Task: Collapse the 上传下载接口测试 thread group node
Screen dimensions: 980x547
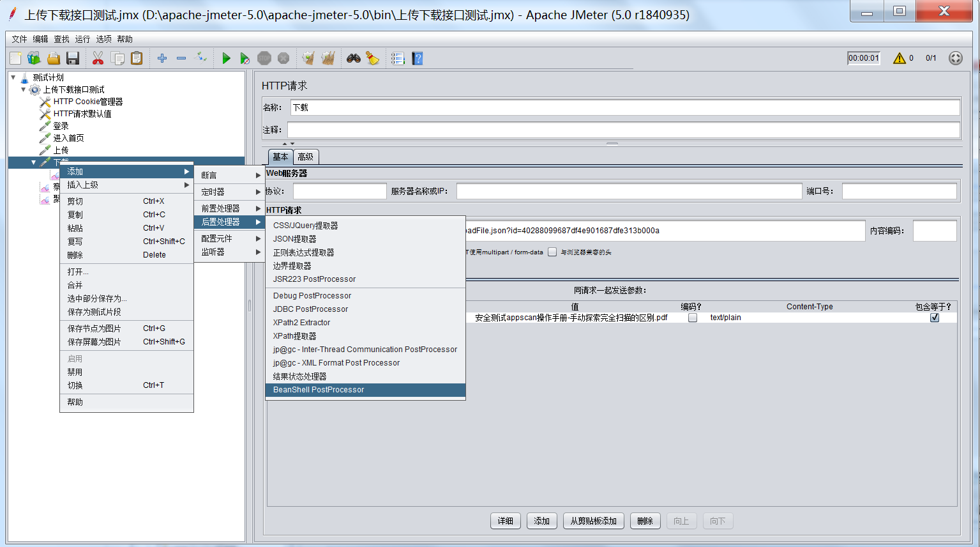Action: tap(23, 89)
